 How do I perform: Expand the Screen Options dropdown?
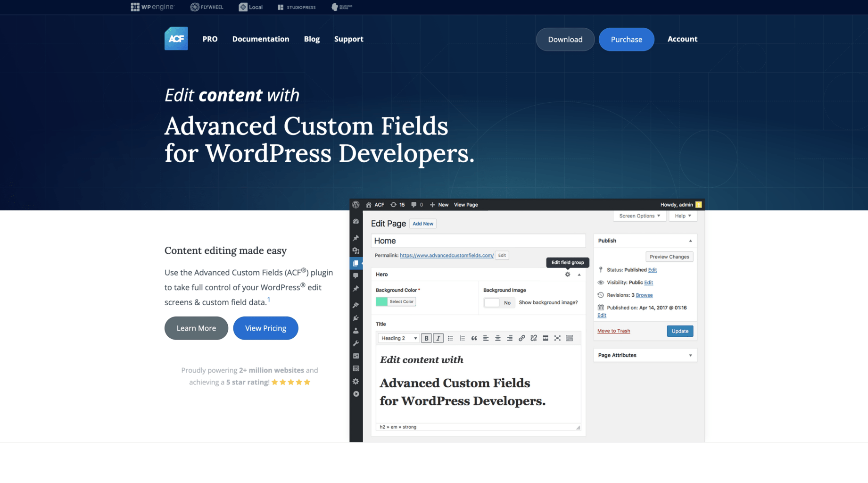[639, 216]
